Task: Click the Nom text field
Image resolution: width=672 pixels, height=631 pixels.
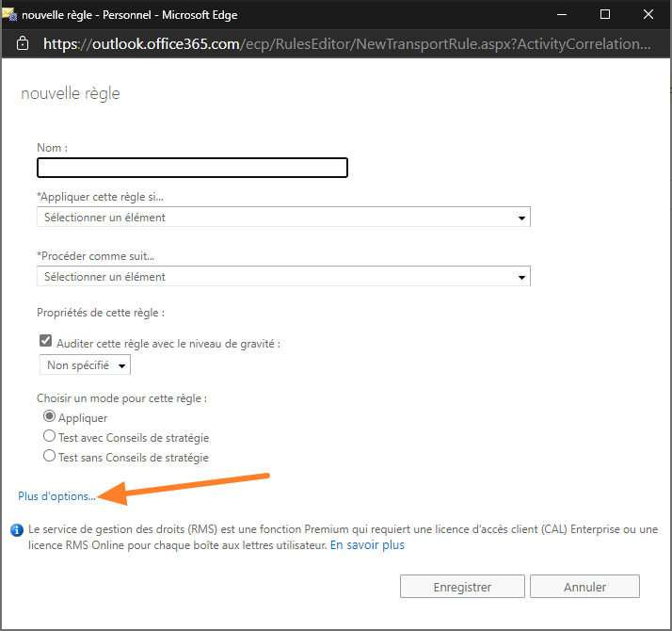Action: click(192, 168)
